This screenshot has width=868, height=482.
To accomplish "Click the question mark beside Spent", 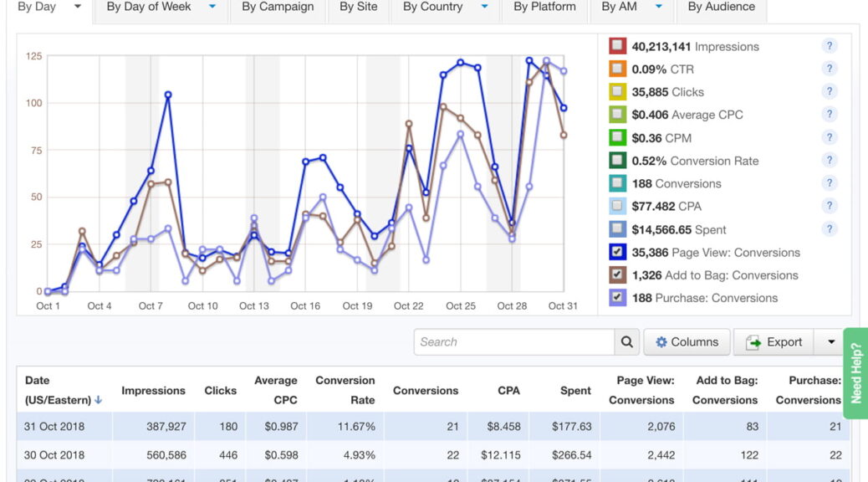I will pyautogui.click(x=829, y=229).
